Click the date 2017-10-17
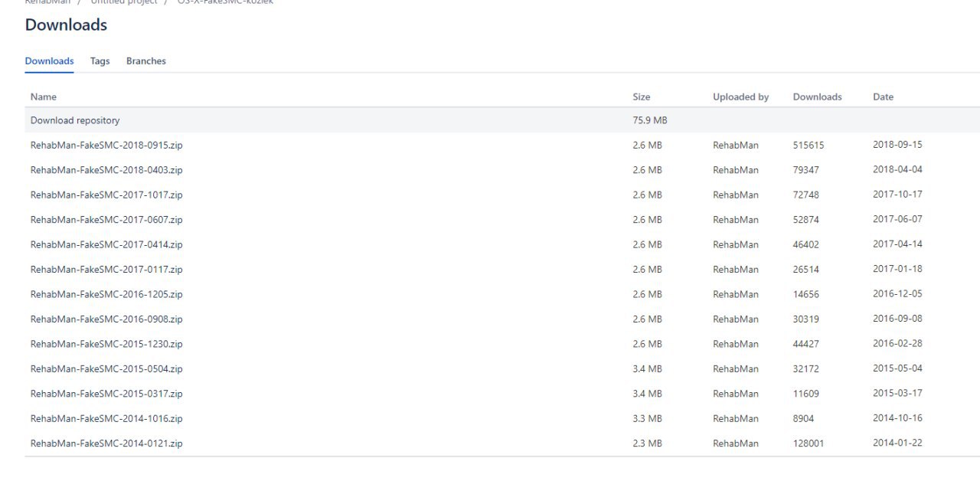Image resolution: width=980 pixels, height=504 pixels. point(897,195)
